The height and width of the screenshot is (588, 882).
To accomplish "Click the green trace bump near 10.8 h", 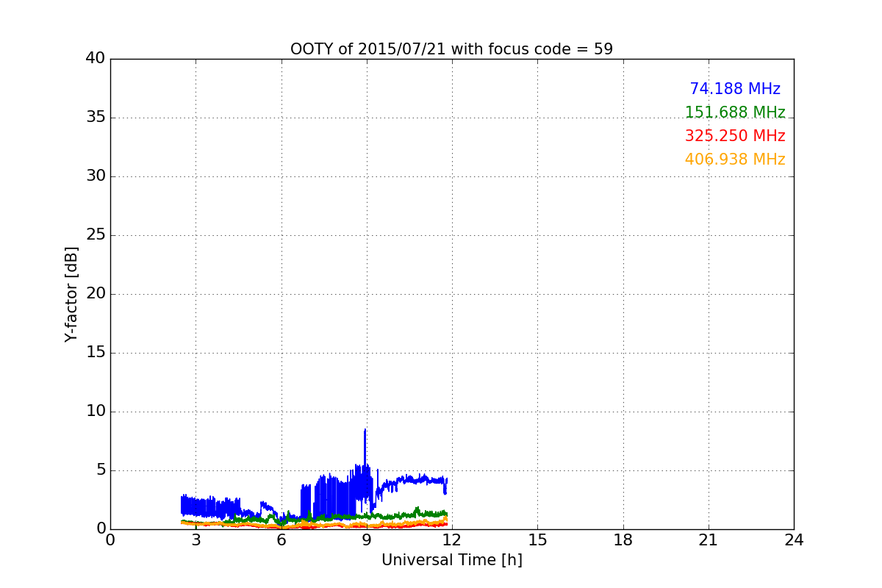I will (x=417, y=509).
